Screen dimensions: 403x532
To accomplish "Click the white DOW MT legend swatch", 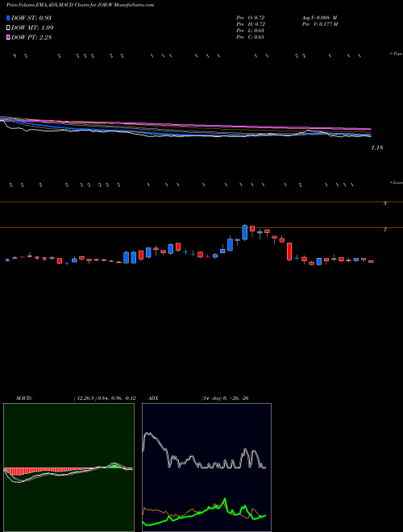I will (x=8, y=28).
